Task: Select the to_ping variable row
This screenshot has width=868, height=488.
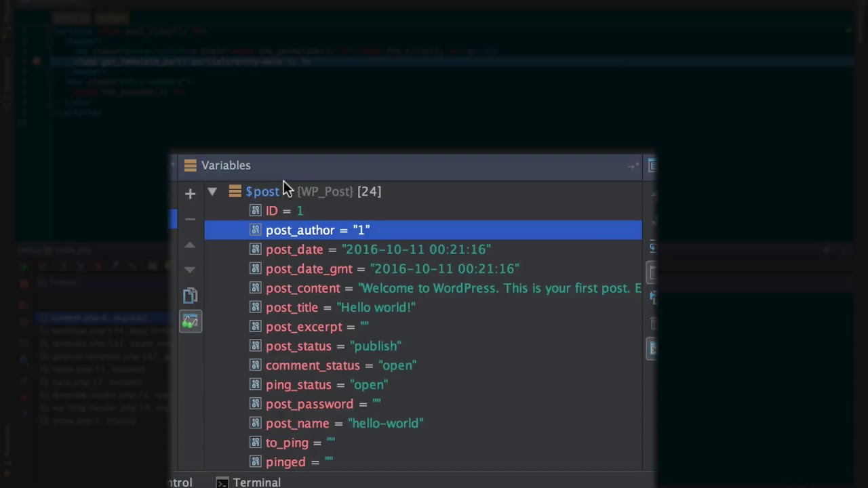Action: point(423,443)
